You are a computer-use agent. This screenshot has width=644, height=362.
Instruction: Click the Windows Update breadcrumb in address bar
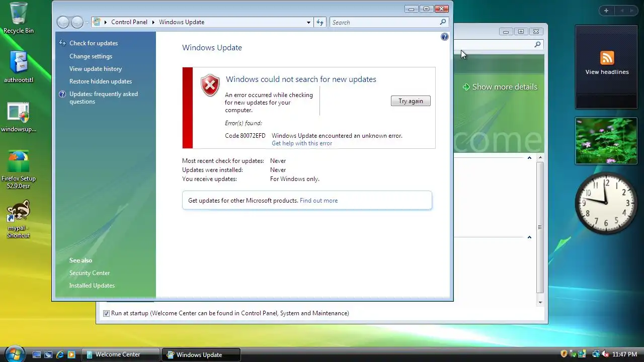pyautogui.click(x=182, y=22)
